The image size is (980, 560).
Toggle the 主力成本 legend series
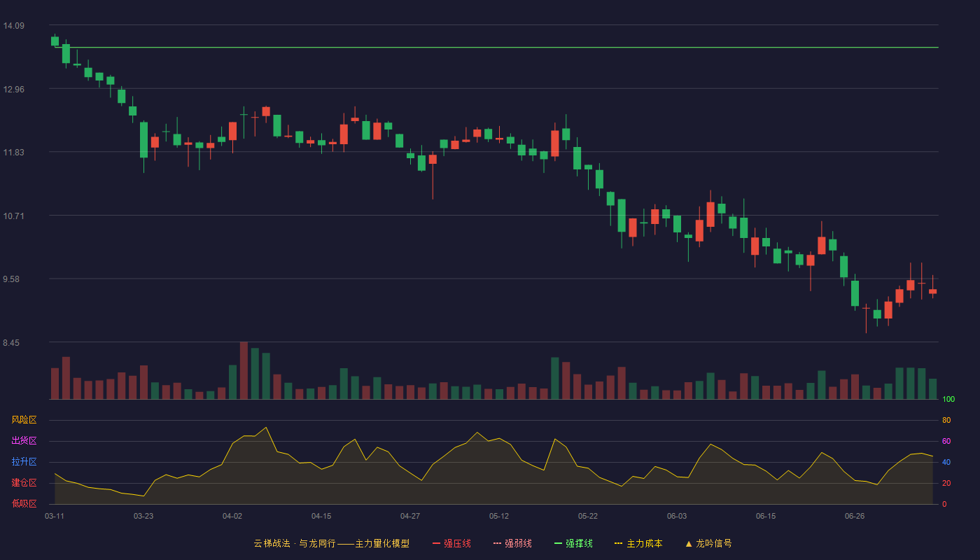tap(638, 543)
